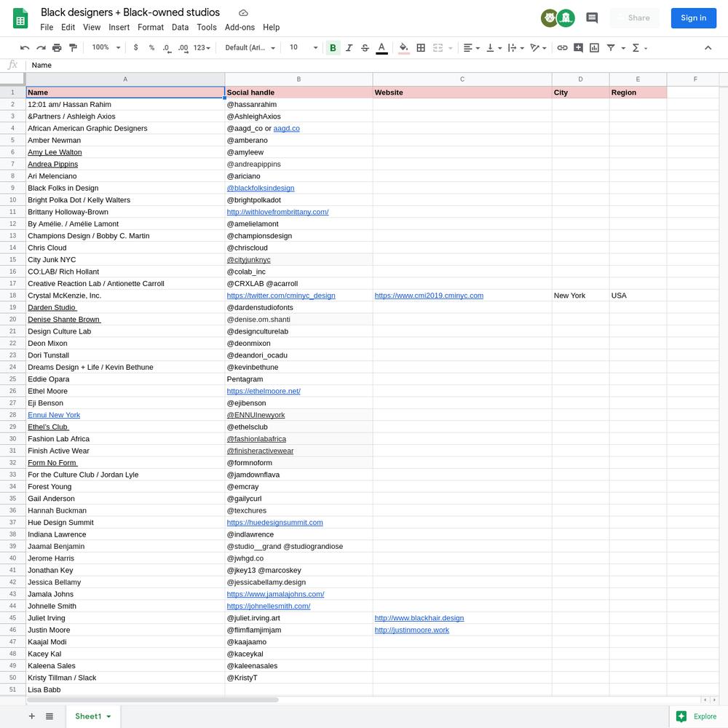Redo the last undone action

[41, 48]
